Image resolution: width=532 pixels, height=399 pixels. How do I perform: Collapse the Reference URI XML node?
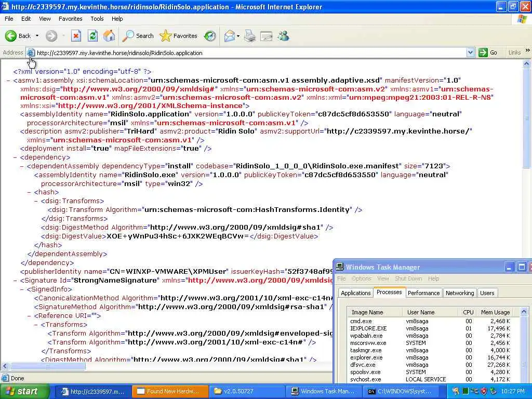coord(29,316)
